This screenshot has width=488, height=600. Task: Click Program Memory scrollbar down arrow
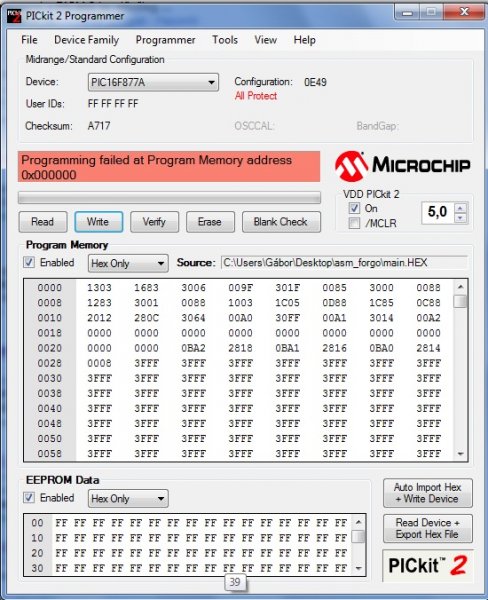(460, 454)
